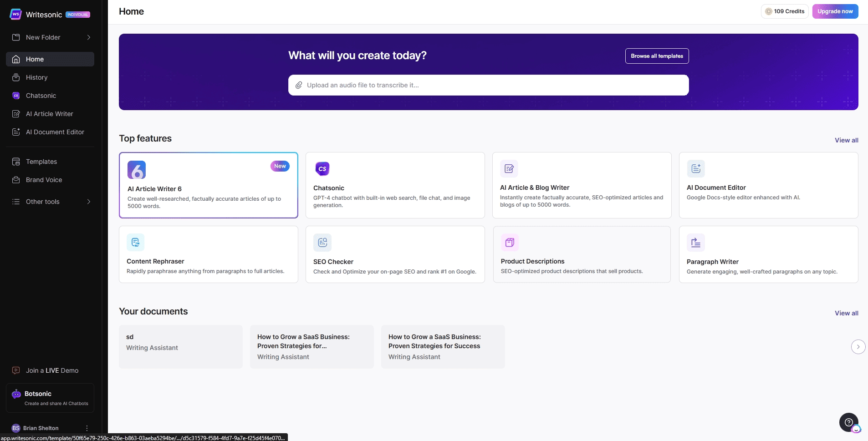Click the Product Descriptions card icon
Image resolution: width=868 pixels, height=441 pixels.
tap(510, 243)
